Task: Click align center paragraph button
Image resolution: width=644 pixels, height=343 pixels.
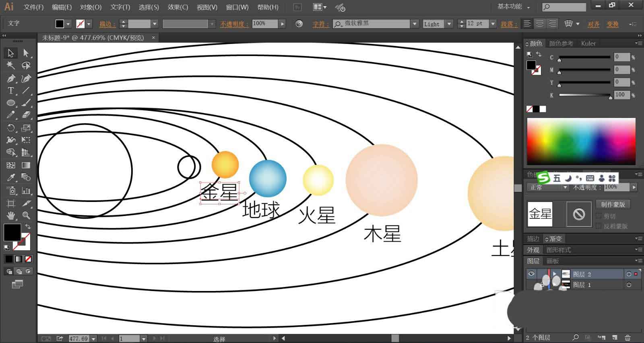Action: (540, 24)
